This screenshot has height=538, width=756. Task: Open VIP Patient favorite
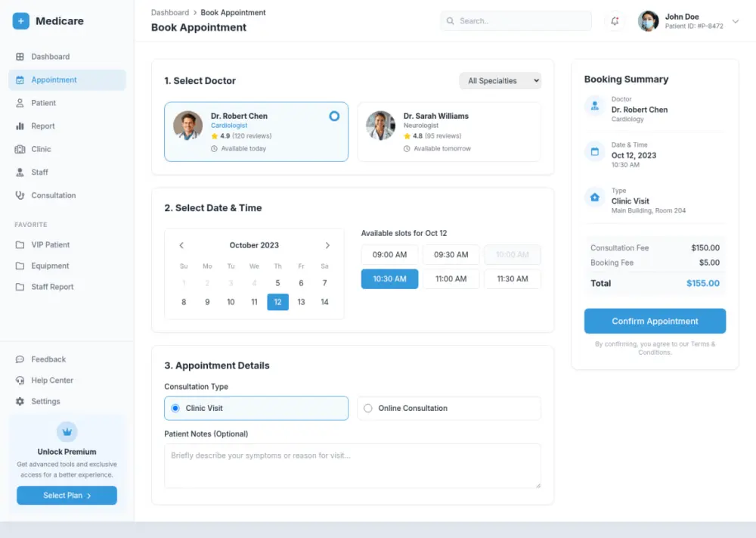[x=67, y=244]
